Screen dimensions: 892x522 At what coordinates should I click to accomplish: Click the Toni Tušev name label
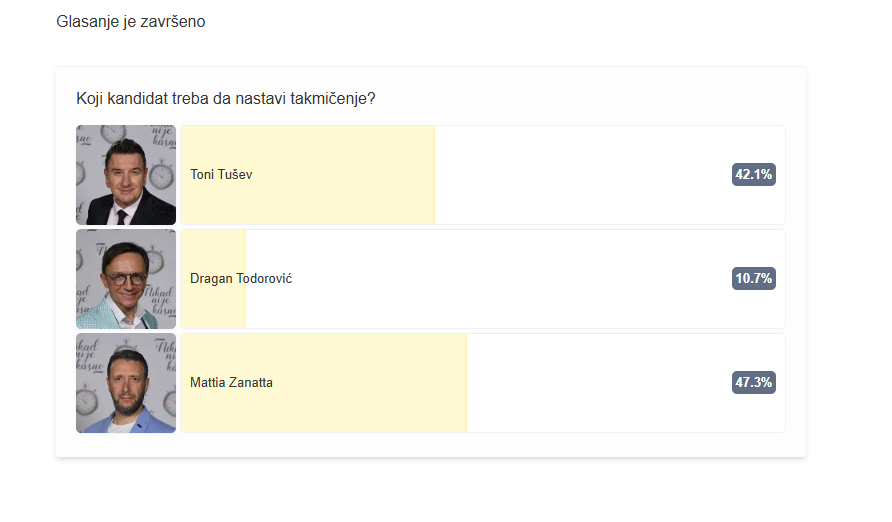tap(221, 175)
